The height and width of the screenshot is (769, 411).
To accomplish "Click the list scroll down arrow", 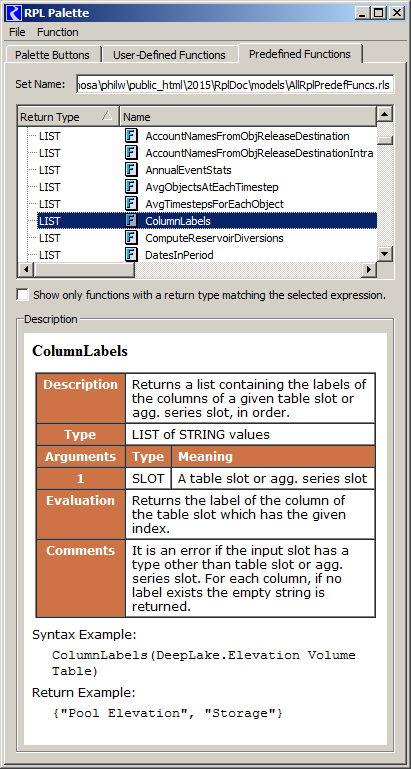I will (385, 254).
